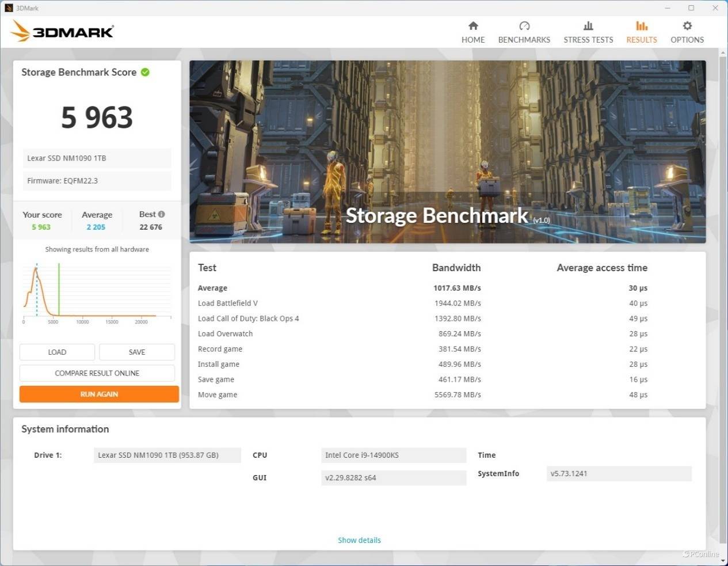Click the Average access time column header

point(602,268)
